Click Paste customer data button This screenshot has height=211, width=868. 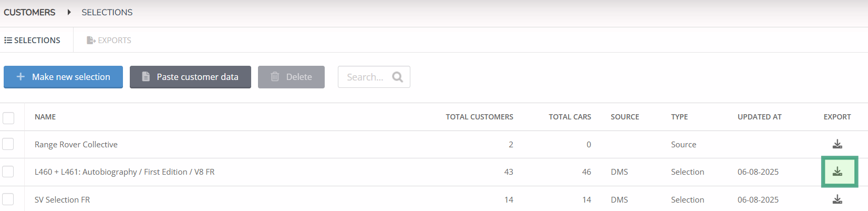point(190,77)
